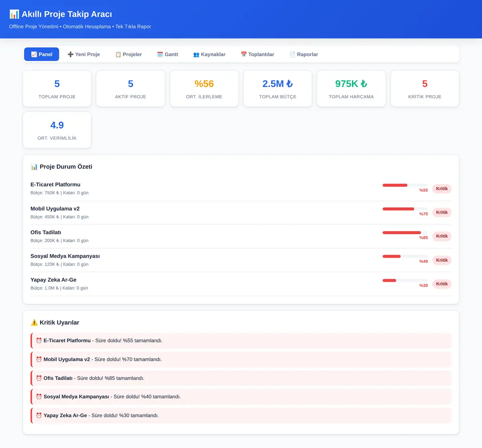Screen dimensions: 482x448
Task: Select the Toplam Proje stat card
Action: pos(57,89)
